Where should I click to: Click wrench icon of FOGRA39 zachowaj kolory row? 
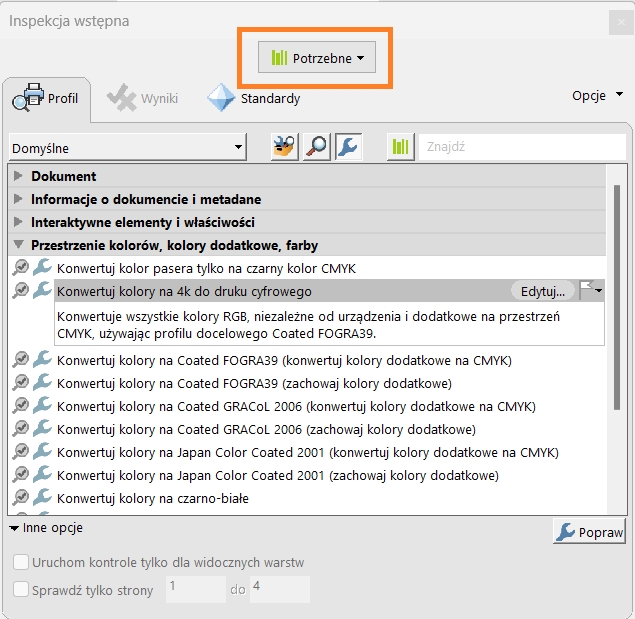tap(43, 382)
